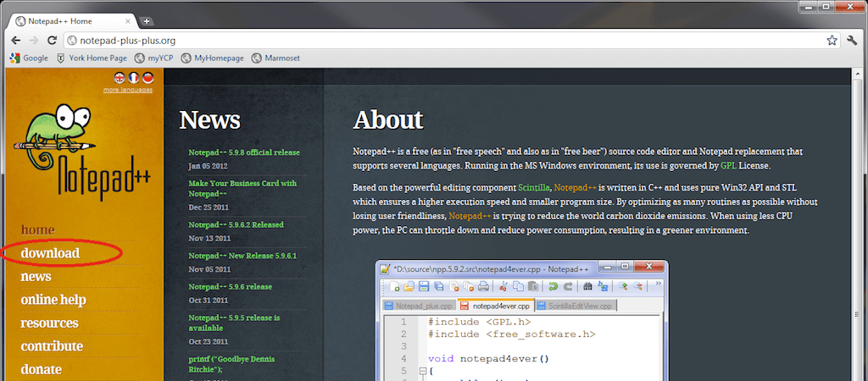Viewport: 868px width, 381px height.
Task: Open the Goodbye Dennis Ritchie news item
Action: [x=231, y=364]
